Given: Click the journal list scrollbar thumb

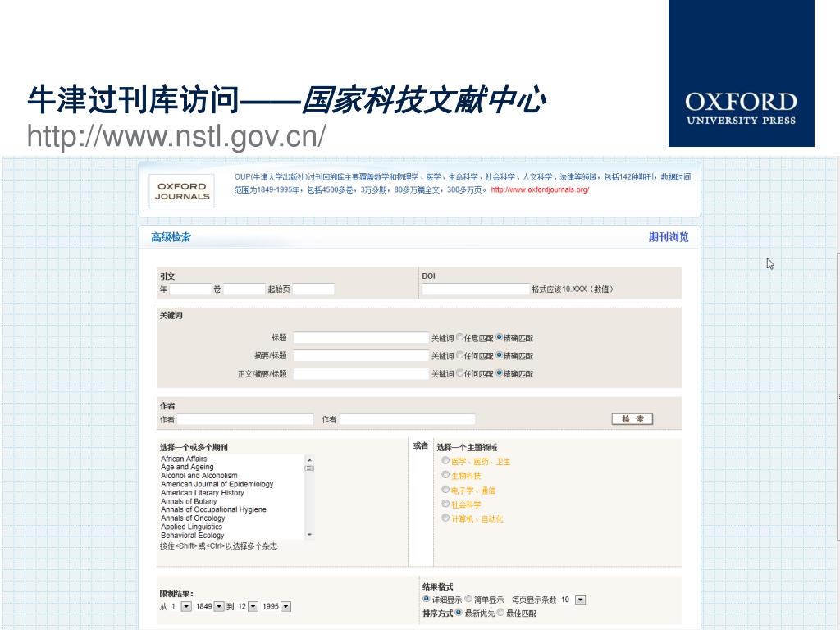Looking at the screenshot, I should coord(309,468).
